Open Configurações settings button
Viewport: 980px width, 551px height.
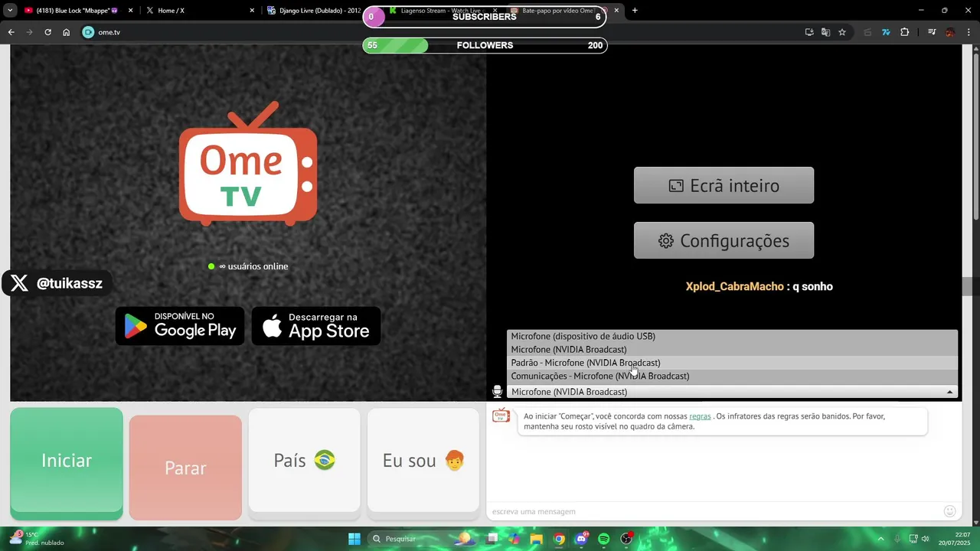[x=724, y=240]
